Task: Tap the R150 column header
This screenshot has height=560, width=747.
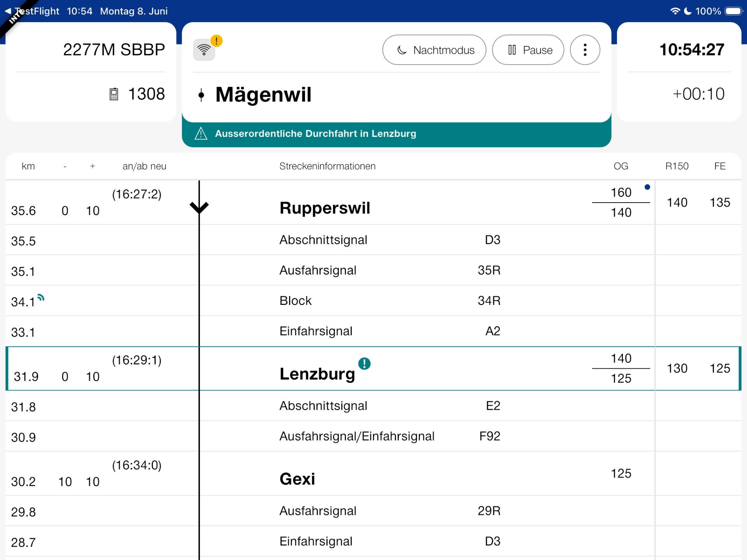Action: click(677, 166)
